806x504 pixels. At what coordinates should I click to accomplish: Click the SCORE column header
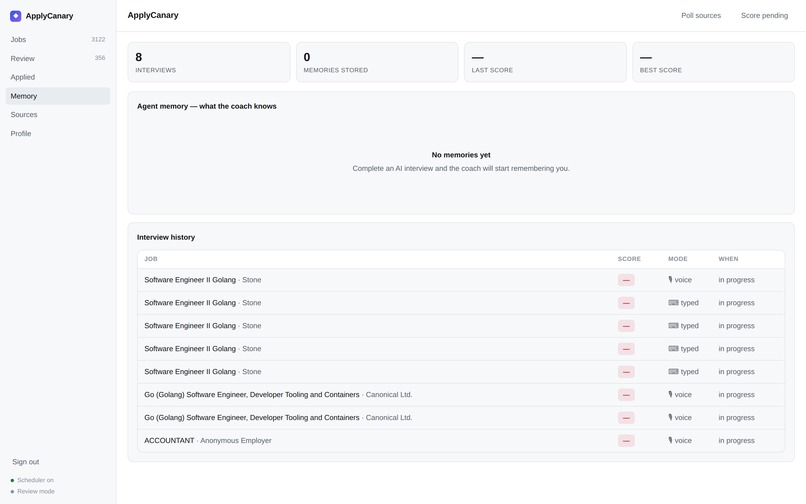pos(629,259)
